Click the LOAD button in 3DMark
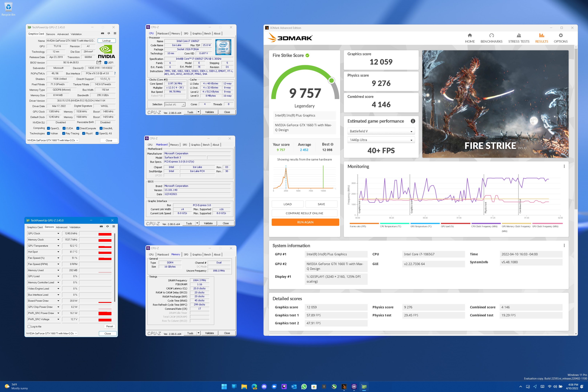The width and height of the screenshot is (588, 392). click(x=287, y=204)
